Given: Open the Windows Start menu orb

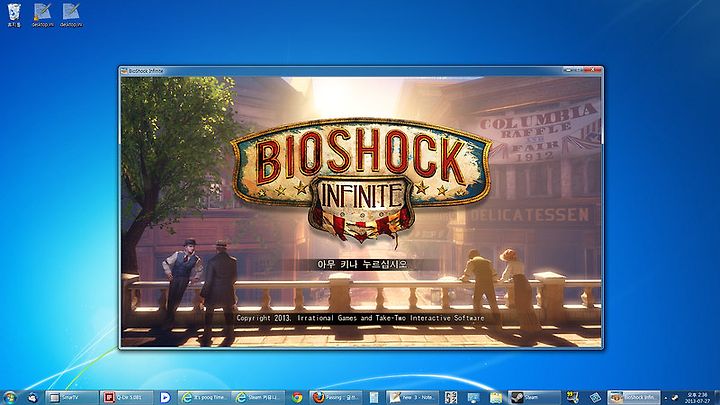Looking at the screenshot, I should (9, 397).
